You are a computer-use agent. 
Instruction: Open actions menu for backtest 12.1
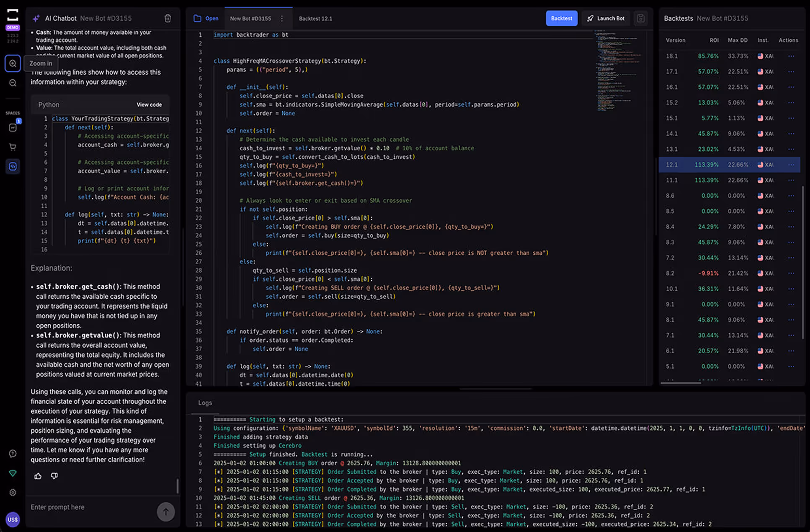pyautogui.click(x=791, y=165)
